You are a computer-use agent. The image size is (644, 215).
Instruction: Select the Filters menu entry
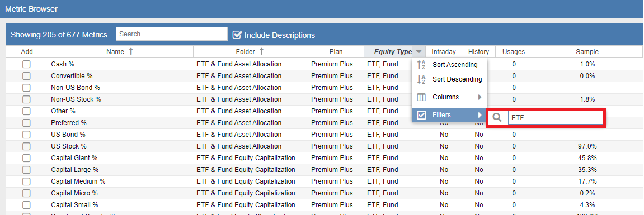(449, 115)
